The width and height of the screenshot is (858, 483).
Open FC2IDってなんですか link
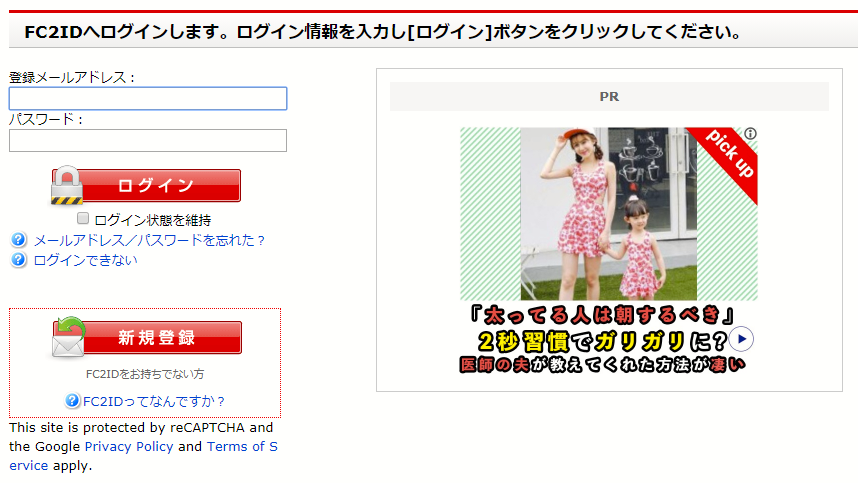[153, 401]
